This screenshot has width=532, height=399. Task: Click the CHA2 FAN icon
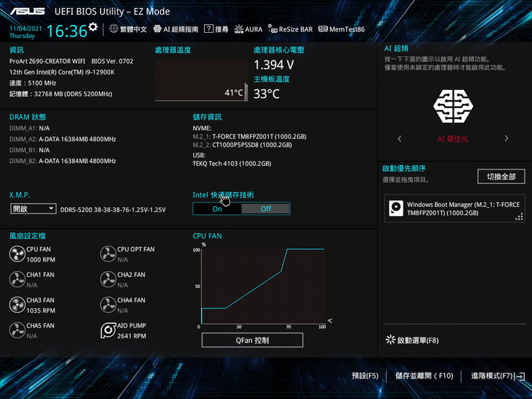tap(108, 279)
